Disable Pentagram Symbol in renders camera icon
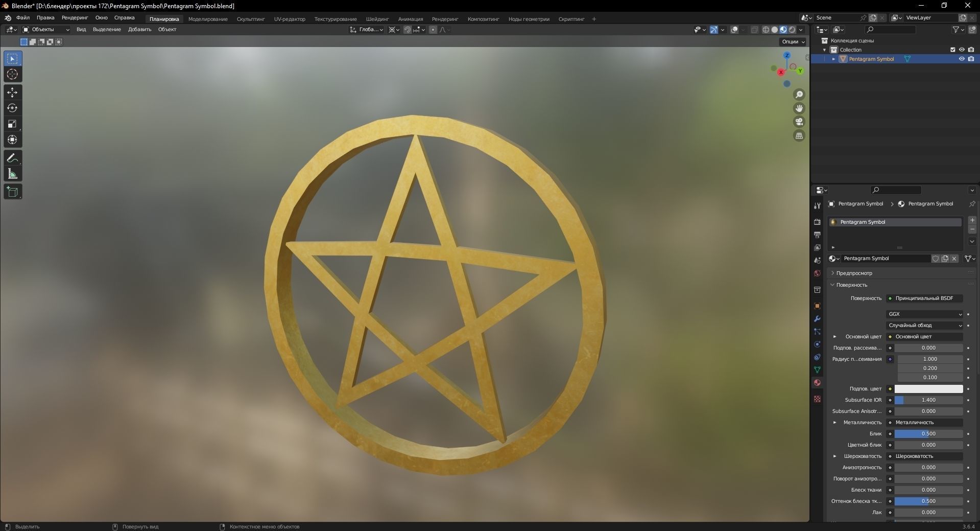This screenshot has width=980, height=531. coord(971,59)
